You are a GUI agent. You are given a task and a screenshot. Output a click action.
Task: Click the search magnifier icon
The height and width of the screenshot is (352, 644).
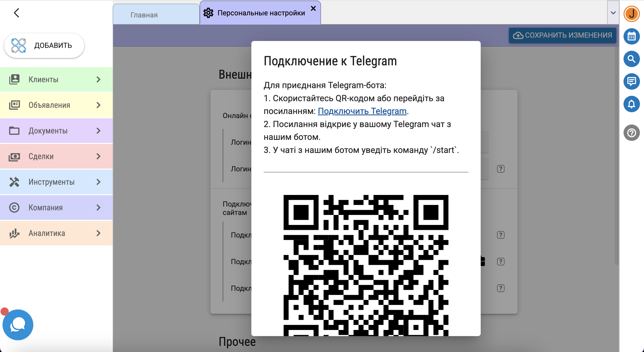point(631,59)
